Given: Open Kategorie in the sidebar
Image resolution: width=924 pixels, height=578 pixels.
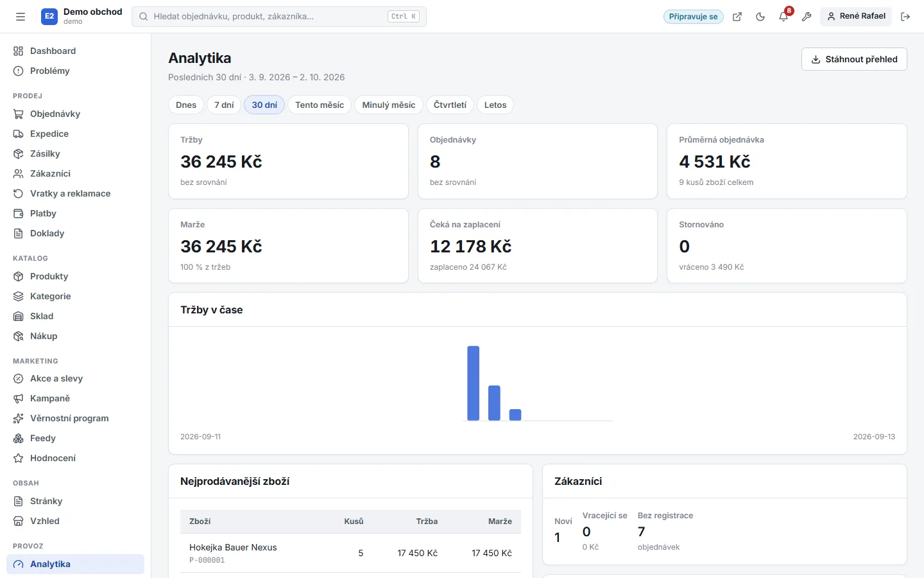Looking at the screenshot, I should [75, 296].
